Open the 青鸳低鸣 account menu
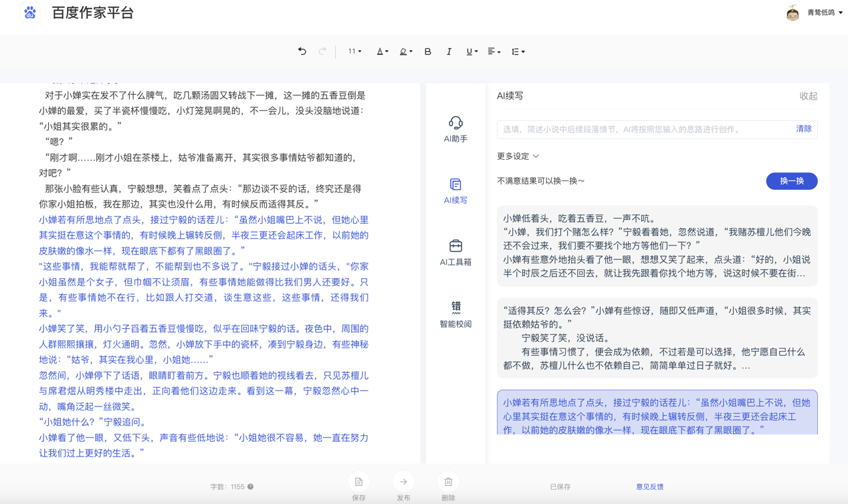The image size is (848, 504). 825,13
